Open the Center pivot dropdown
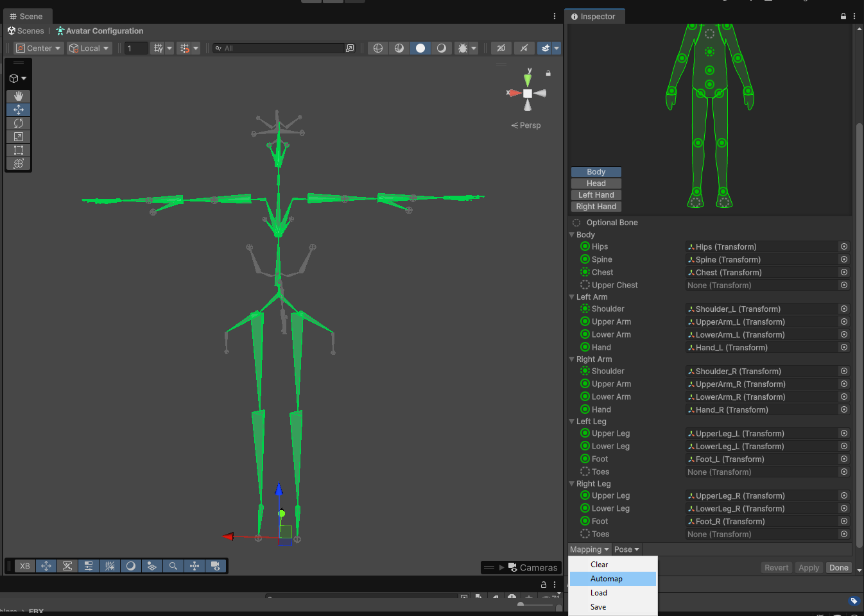The image size is (864, 616). click(x=37, y=47)
